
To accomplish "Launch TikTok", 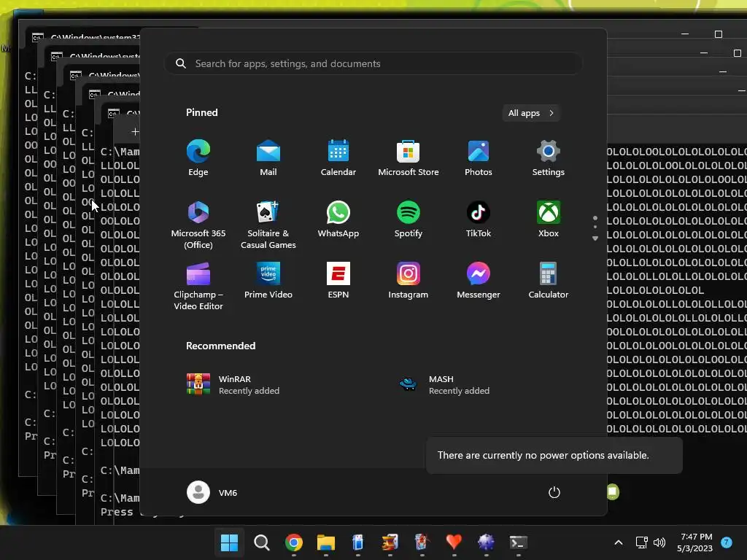I will tap(479, 219).
